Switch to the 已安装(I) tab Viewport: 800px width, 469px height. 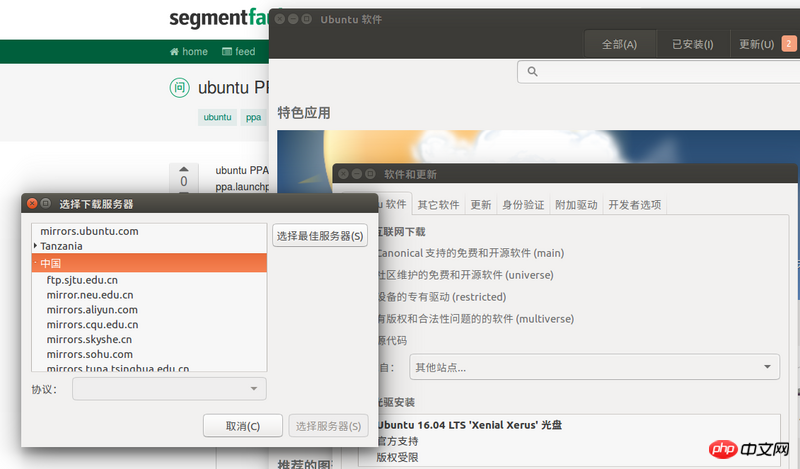[692, 44]
